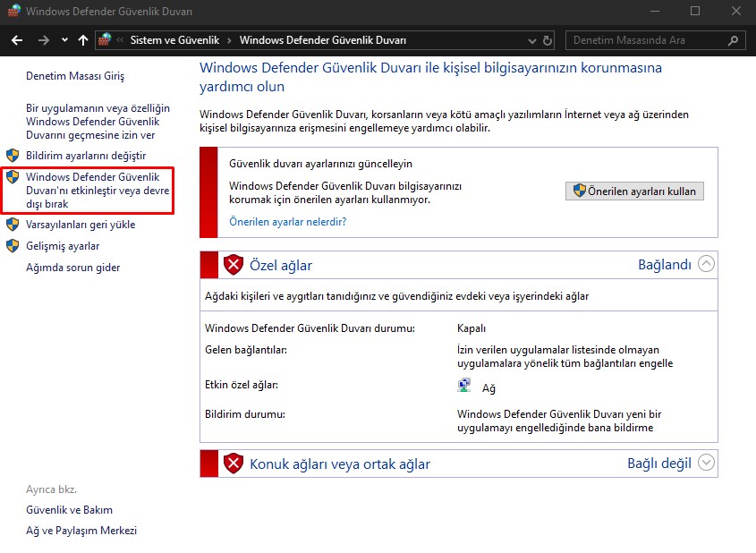Open etkinleştir veya devre dışı bırak link
The height and width of the screenshot is (553, 756).
click(98, 191)
